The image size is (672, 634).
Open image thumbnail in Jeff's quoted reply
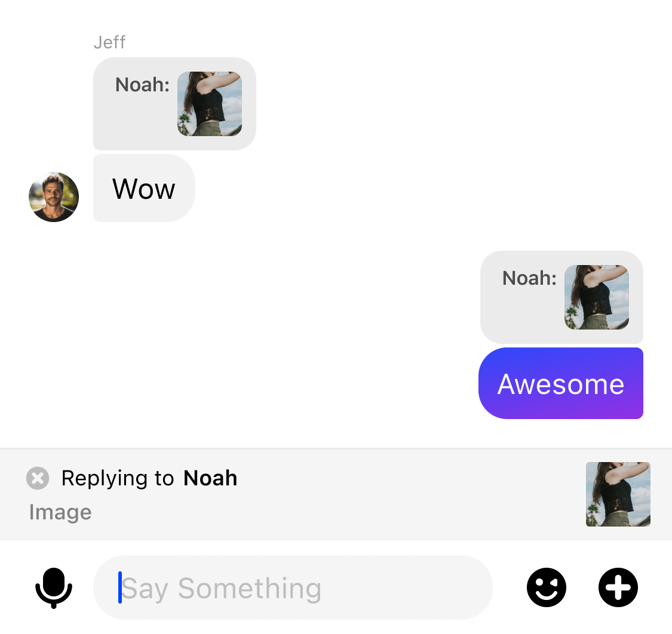click(x=210, y=104)
